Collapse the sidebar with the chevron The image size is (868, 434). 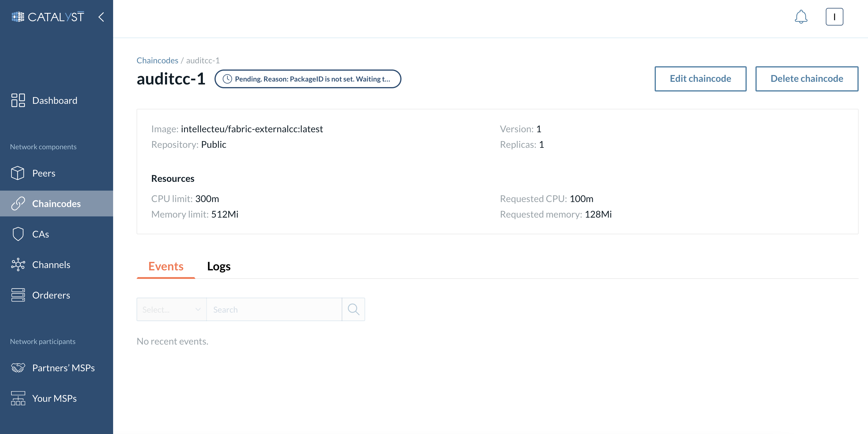101,17
